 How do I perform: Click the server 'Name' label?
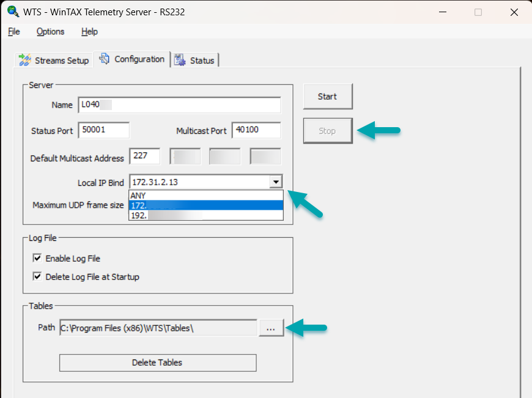coord(62,105)
